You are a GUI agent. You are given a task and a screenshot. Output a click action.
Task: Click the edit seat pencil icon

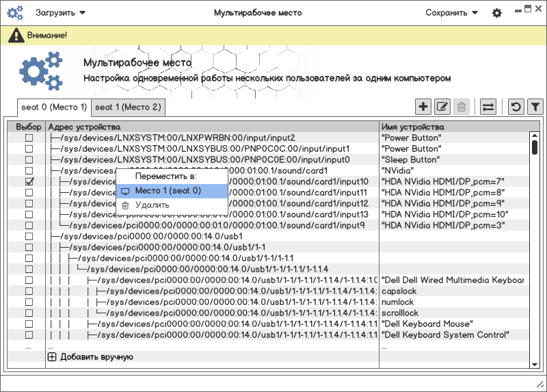442,107
